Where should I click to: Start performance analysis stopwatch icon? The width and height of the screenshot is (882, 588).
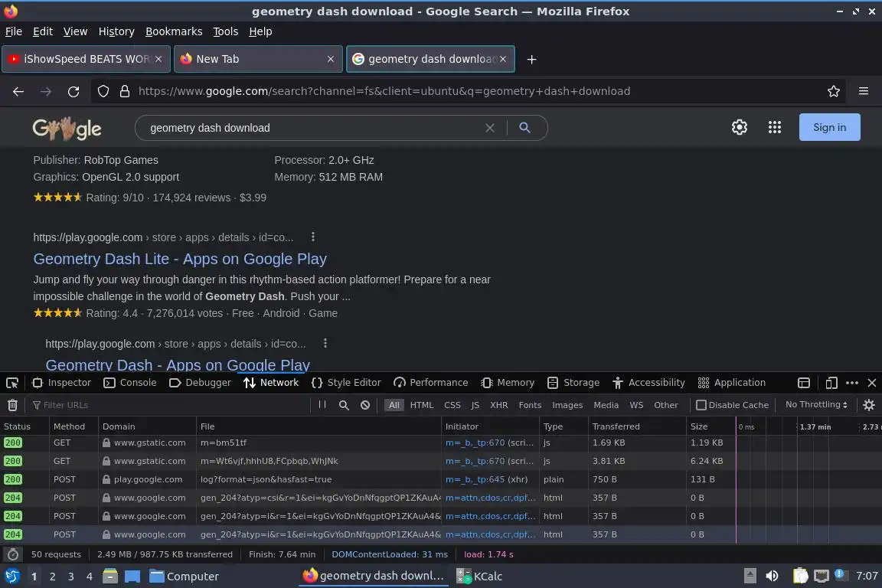pos(12,555)
